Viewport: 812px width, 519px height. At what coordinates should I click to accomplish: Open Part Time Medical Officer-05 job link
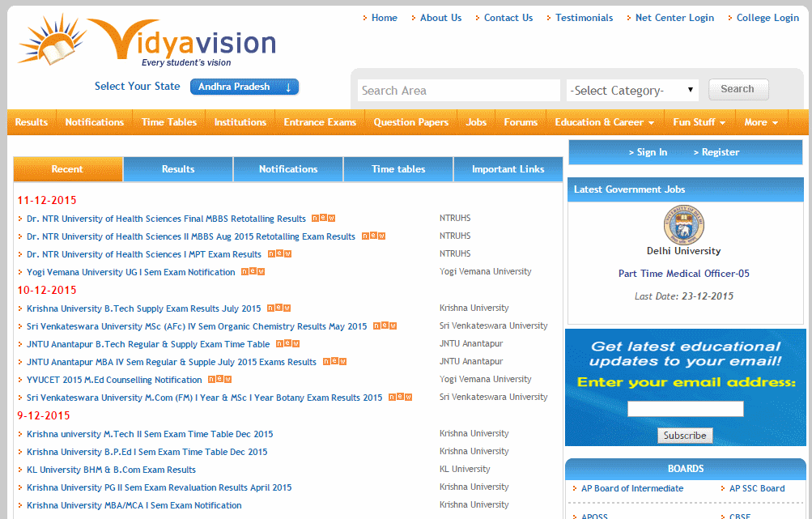pyautogui.click(x=683, y=274)
